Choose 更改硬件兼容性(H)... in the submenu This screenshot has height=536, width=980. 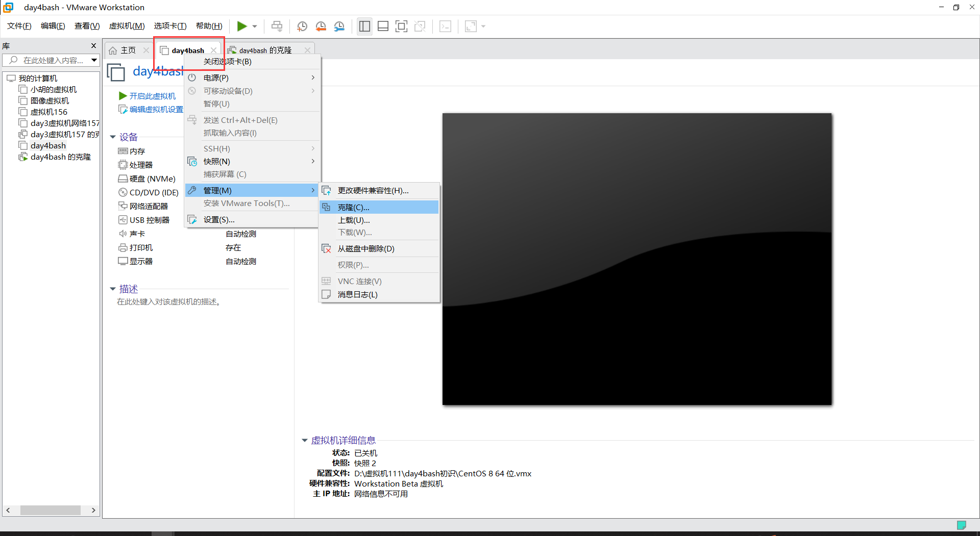point(379,190)
